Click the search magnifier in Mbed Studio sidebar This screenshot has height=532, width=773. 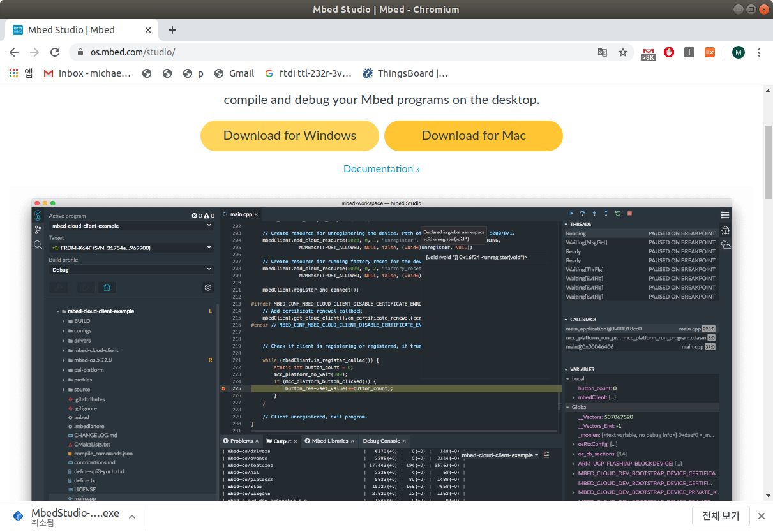point(38,244)
